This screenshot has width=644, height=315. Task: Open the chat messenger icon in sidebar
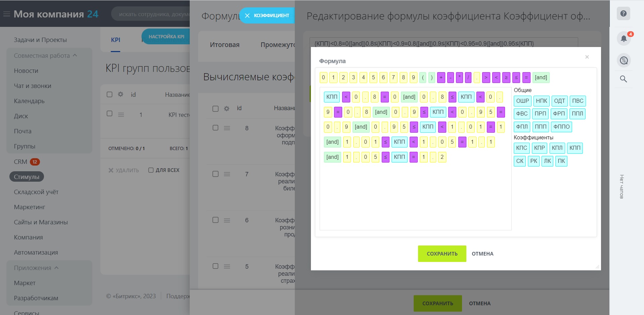623,60
